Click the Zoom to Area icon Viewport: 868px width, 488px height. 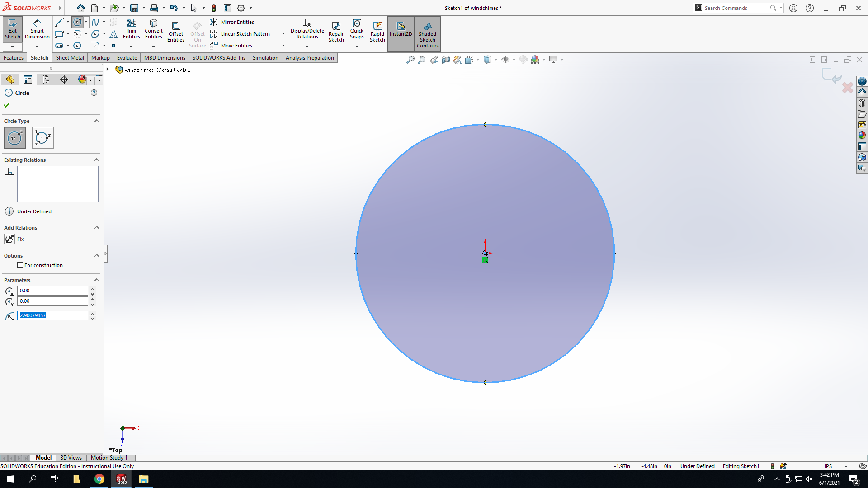click(x=422, y=60)
